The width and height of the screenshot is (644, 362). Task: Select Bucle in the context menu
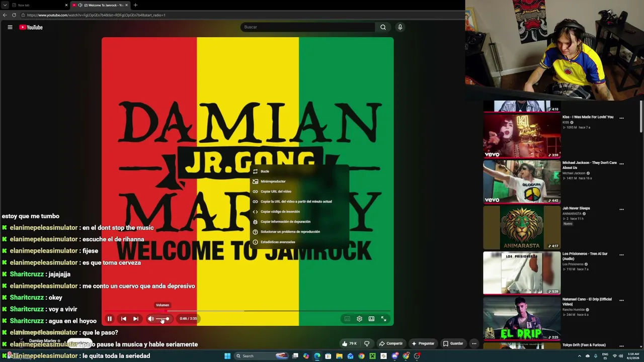pyautogui.click(x=299, y=171)
